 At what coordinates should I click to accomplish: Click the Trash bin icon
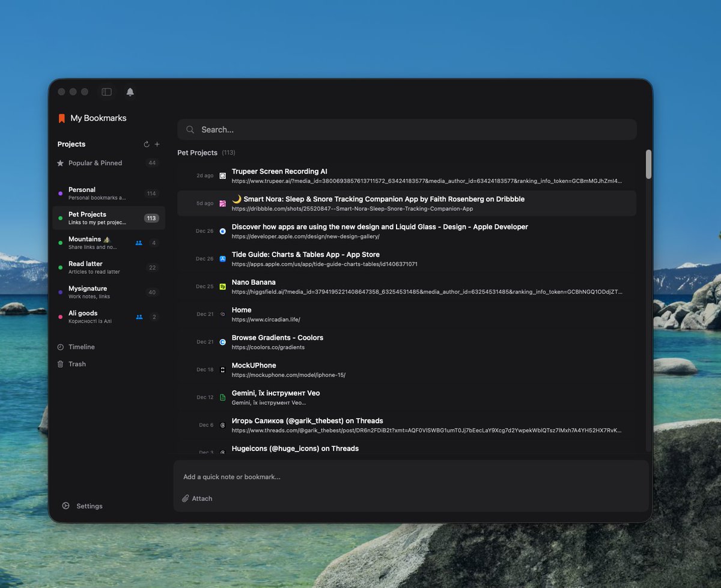click(x=60, y=364)
